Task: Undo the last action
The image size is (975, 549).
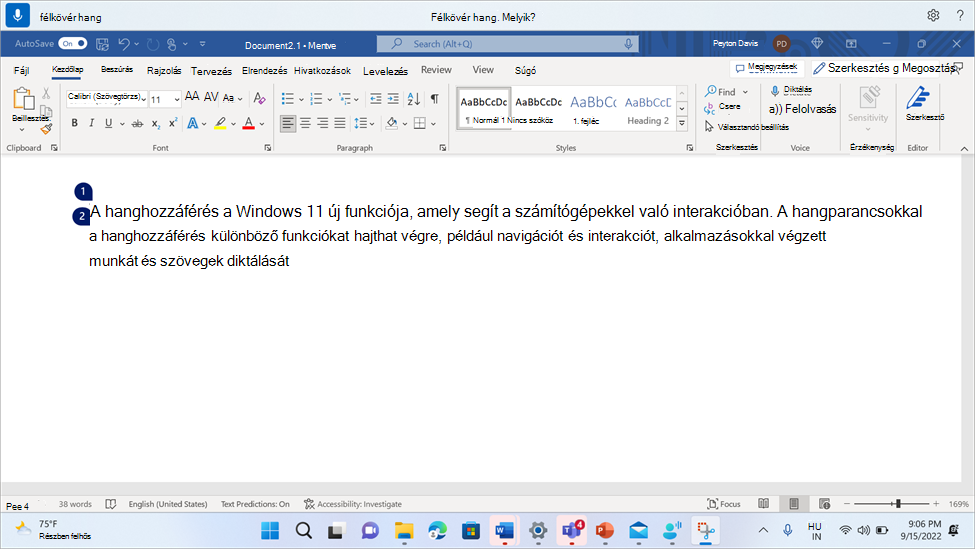Action: (x=124, y=44)
